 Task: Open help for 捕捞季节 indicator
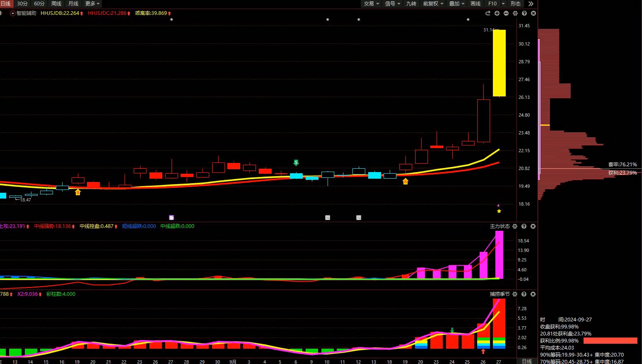click(x=524, y=294)
